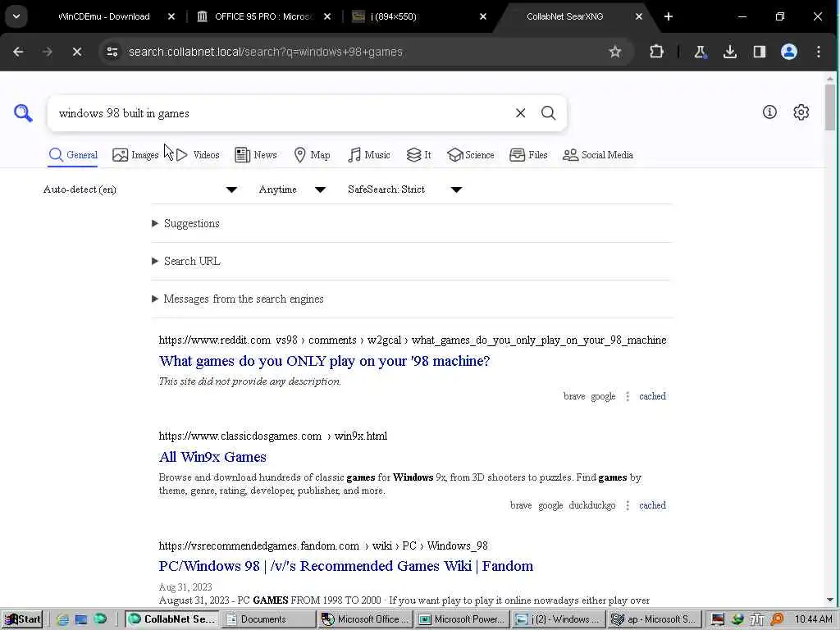840x630 pixels.
Task: Expand the Search URL section
Action: 186,262
